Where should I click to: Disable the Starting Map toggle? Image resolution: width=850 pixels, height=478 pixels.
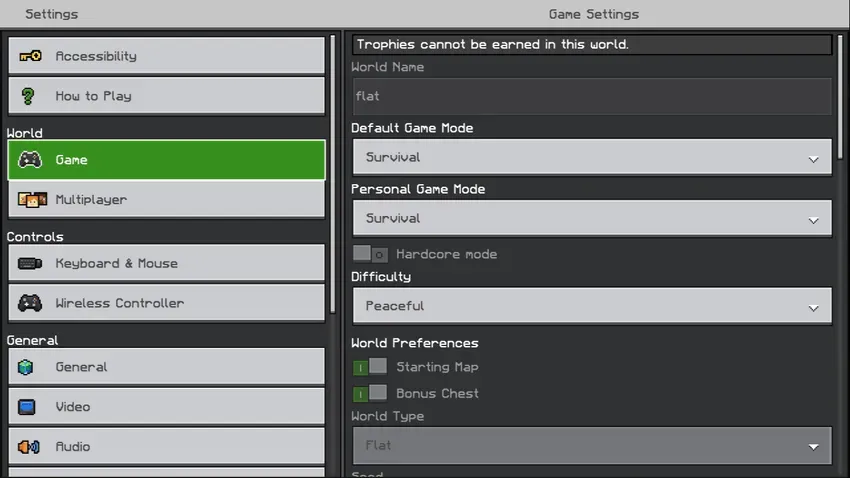(x=370, y=367)
